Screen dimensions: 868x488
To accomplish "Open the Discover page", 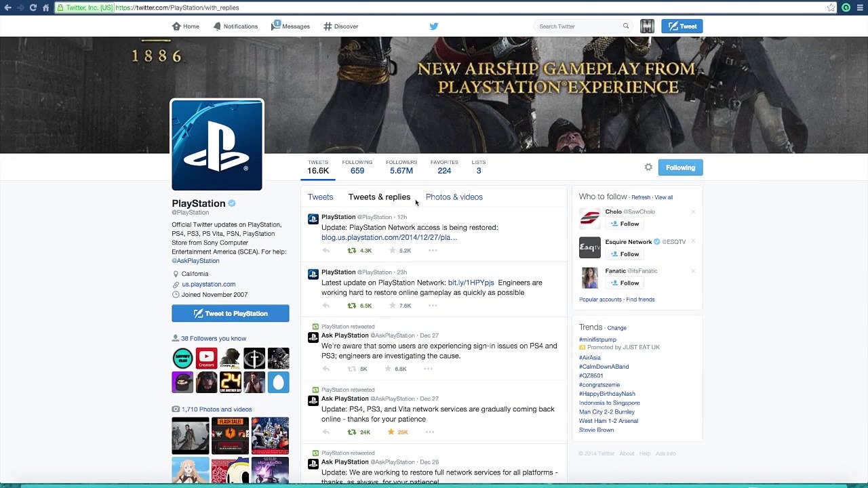I will tap(341, 26).
